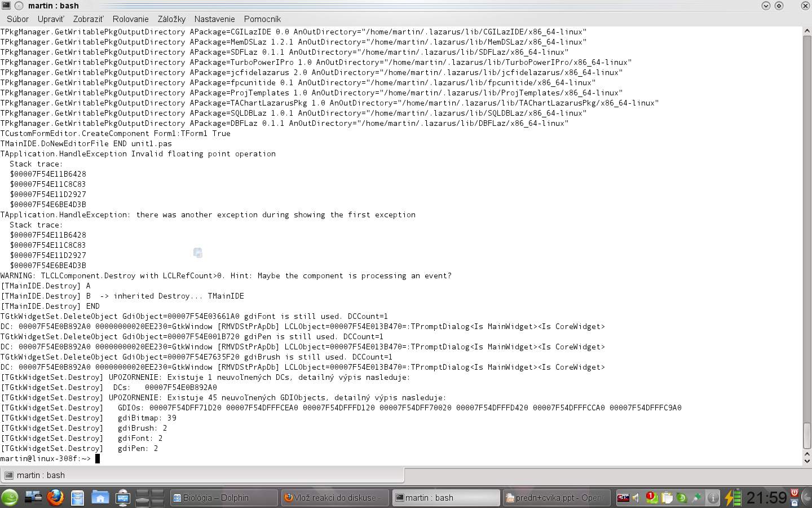
Task: Click the 'gdiPen: 2' text
Action: pos(138,448)
